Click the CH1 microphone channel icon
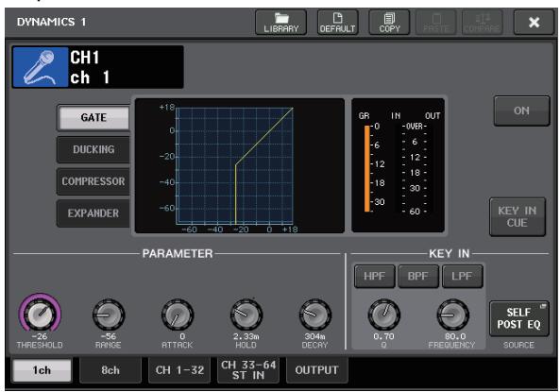This screenshot has width=560, height=392. (41, 67)
